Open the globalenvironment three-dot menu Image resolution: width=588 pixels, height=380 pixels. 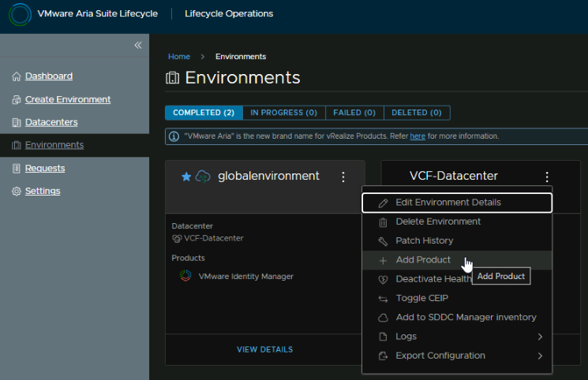pos(343,177)
